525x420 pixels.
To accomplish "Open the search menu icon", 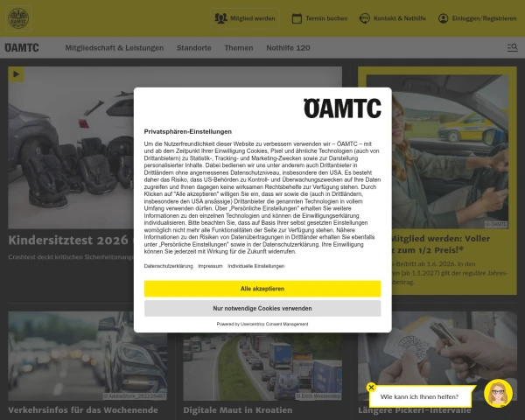I will pos(512,47).
